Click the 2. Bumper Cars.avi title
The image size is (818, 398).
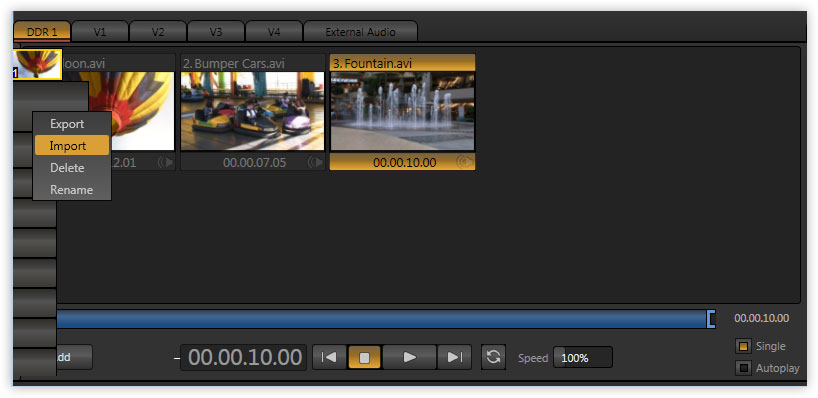click(x=234, y=64)
